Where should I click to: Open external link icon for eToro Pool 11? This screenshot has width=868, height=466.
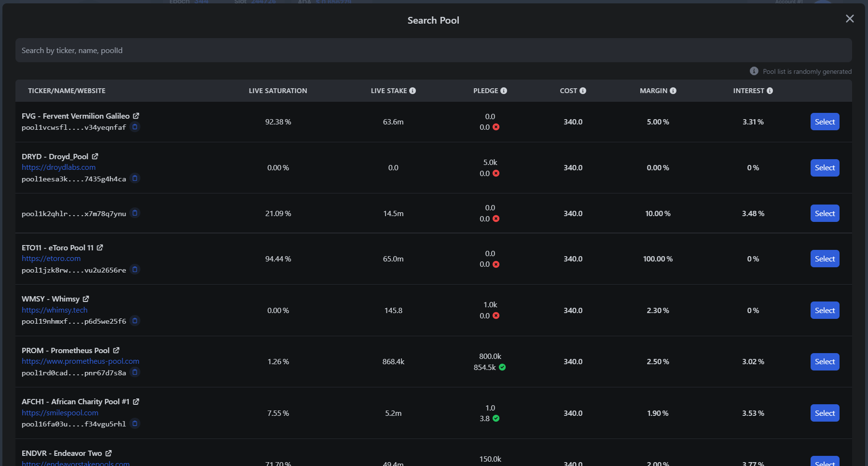(x=100, y=247)
